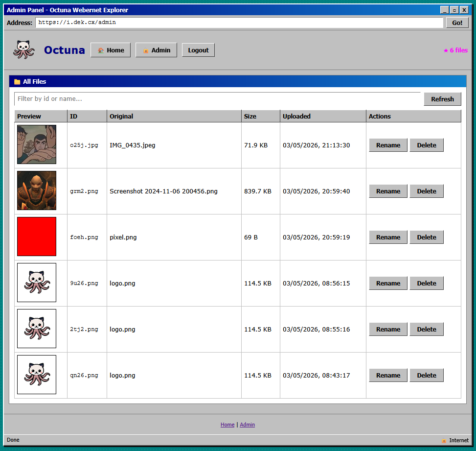This screenshot has height=451, width=476.
Task: Refresh the file list
Action: click(442, 99)
